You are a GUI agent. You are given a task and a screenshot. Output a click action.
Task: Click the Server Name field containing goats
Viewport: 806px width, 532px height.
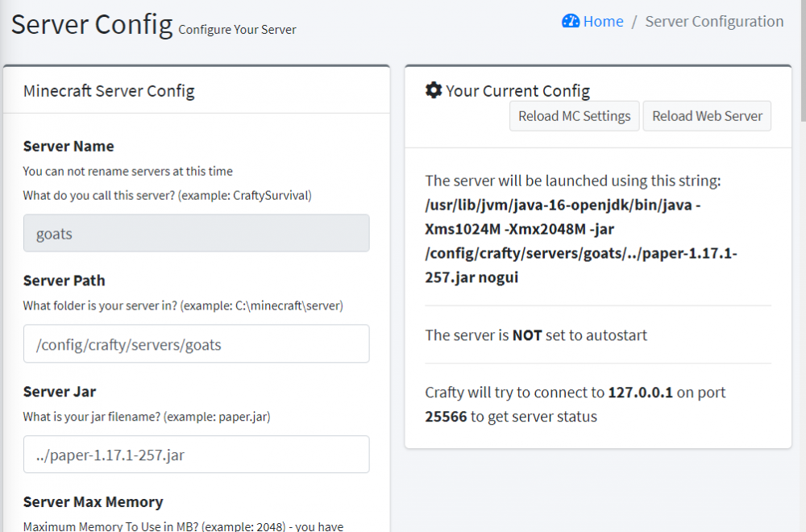point(197,234)
